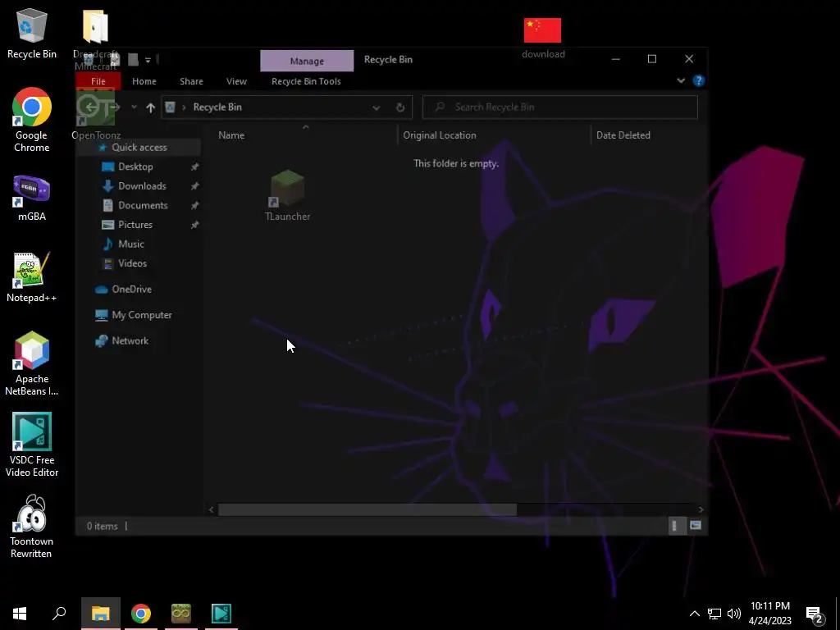Screen dimensions: 840x630
Task: Select My Computer in the navigation pane
Action: pyautogui.click(x=141, y=315)
